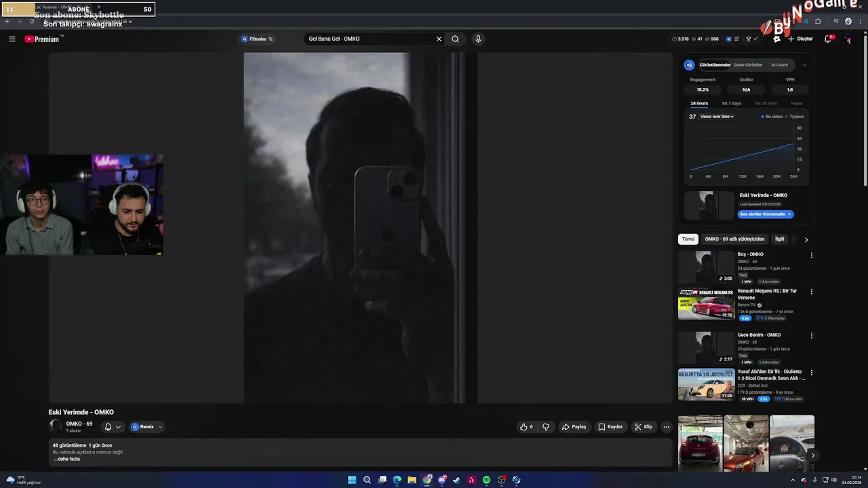
Task: Select the Tümü filter chip
Action: point(688,239)
